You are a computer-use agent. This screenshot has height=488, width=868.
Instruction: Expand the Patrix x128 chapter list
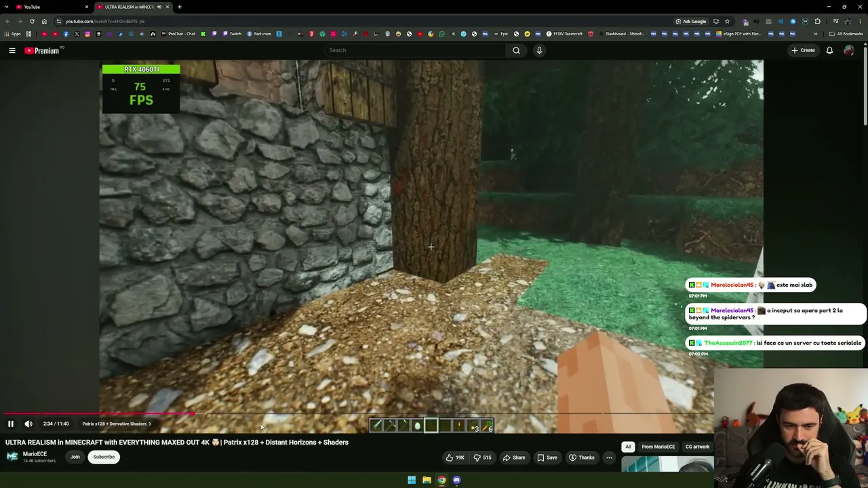(117, 424)
